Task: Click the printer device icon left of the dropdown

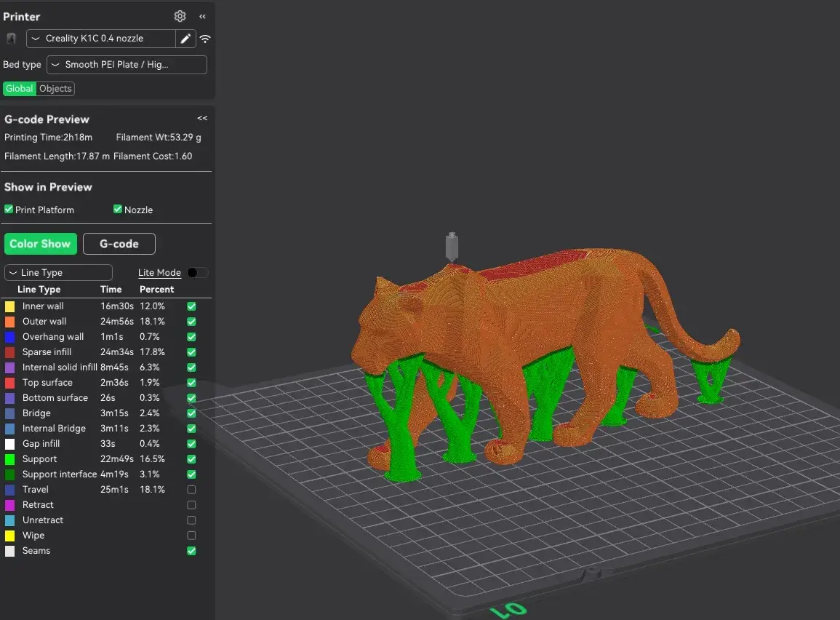Action: pyautogui.click(x=10, y=38)
